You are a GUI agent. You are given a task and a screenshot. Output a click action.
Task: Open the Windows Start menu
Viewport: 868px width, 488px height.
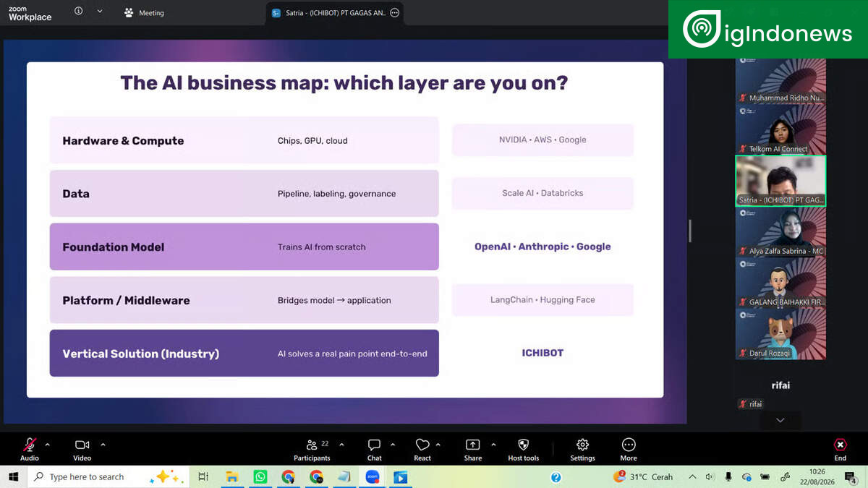coord(13,477)
